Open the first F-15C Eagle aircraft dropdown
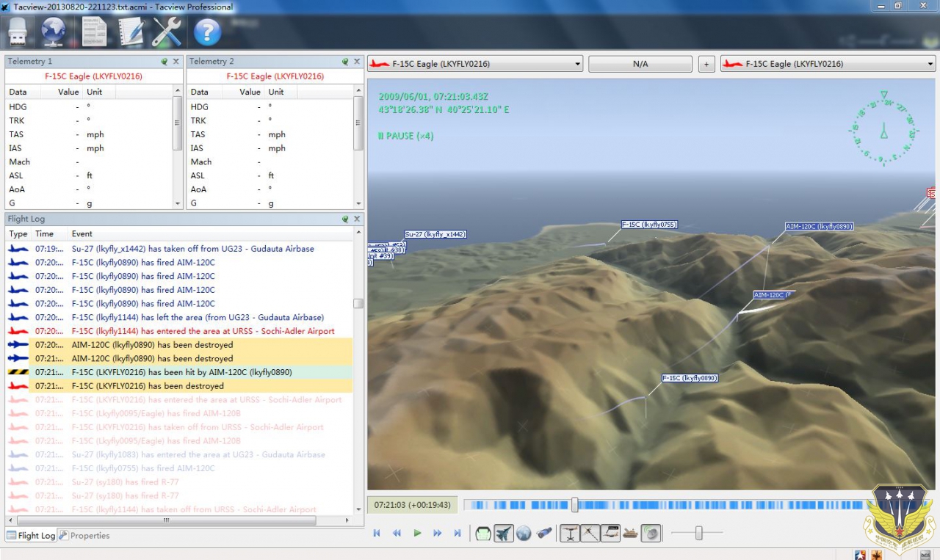This screenshot has width=940, height=560. tap(475, 64)
